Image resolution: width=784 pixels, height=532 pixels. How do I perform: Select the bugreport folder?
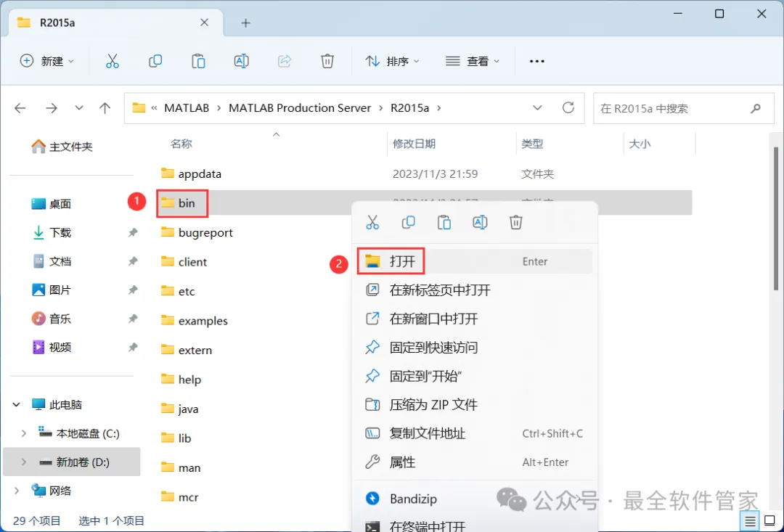(197, 232)
